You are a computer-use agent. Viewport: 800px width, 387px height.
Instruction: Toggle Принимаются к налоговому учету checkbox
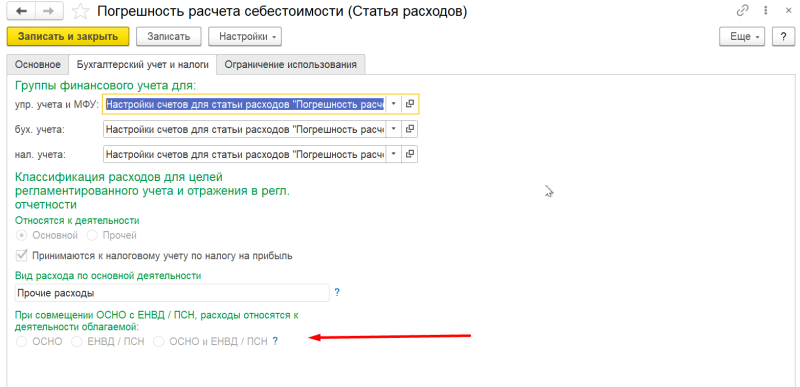coord(21,255)
